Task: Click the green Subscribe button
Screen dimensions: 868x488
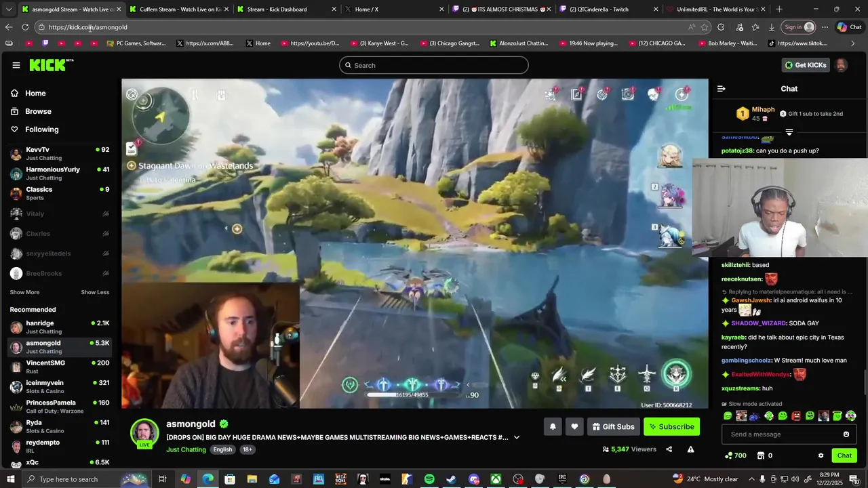Action: (x=671, y=426)
